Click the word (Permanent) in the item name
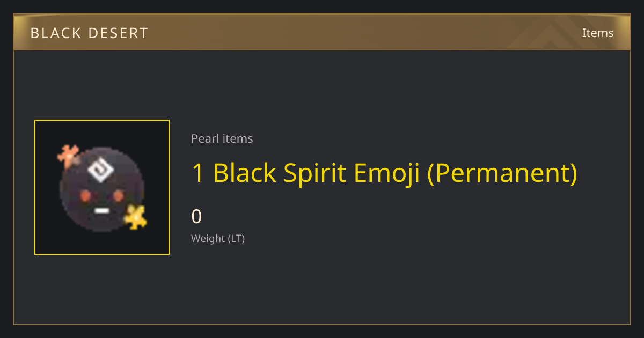644x338 pixels. pos(502,173)
